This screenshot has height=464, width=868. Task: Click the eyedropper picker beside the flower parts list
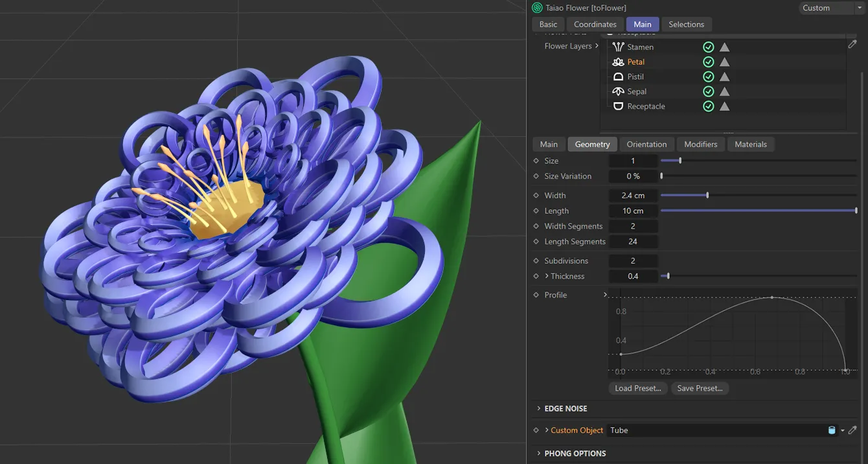click(x=852, y=44)
